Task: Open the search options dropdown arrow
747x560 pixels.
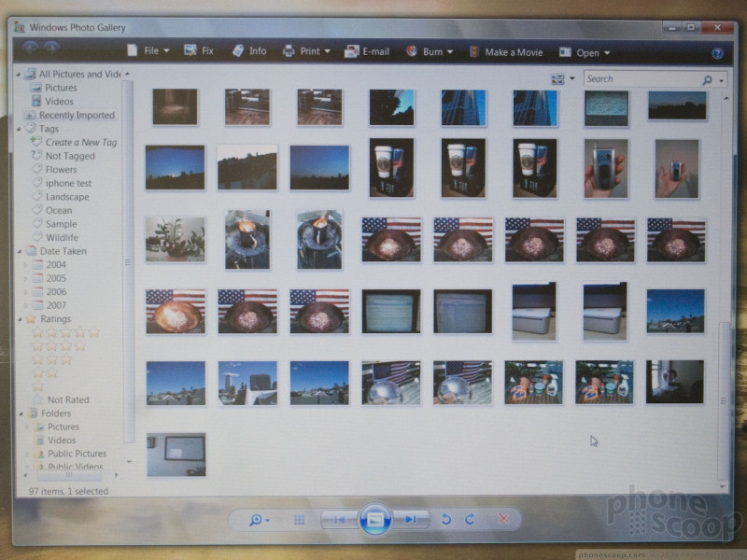Action: (x=722, y=80)
